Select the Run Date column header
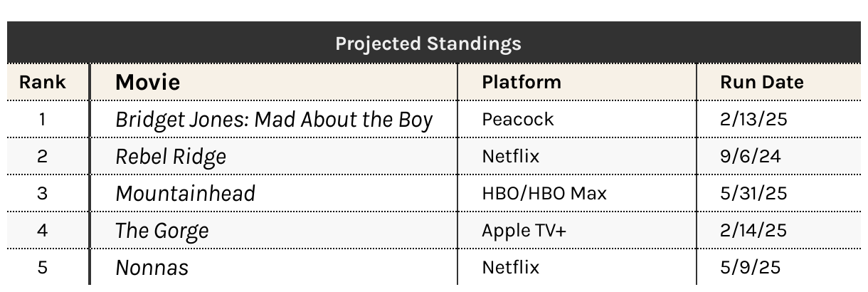The height and width of the screenshot is (292, 868). tap(762, 82)
